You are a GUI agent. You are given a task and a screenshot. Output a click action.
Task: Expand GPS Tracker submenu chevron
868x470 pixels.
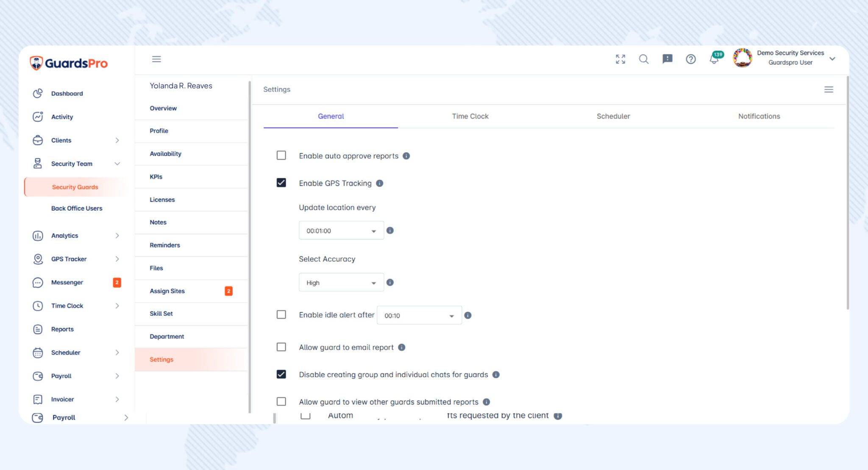[x=117, y=259]
